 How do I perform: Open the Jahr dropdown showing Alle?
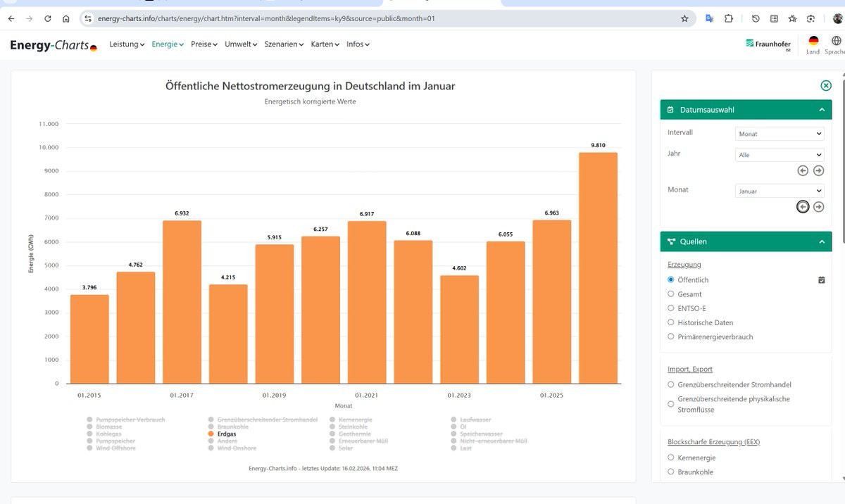pos(780,155)
